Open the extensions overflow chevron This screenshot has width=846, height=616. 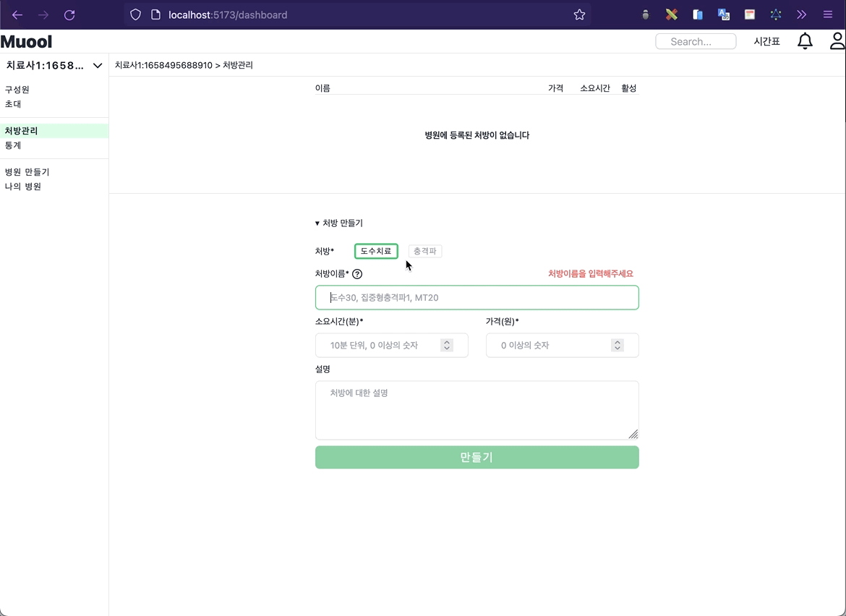pos(801,14)
